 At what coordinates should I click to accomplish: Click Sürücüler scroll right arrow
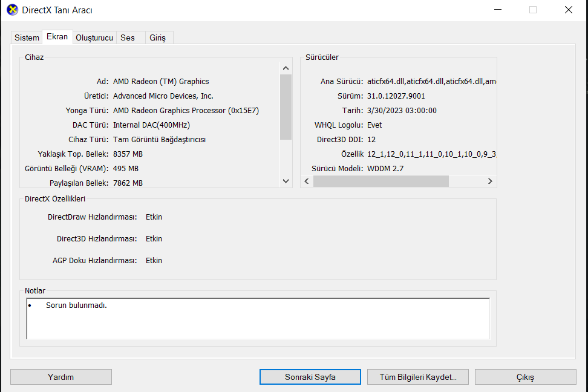490,181
